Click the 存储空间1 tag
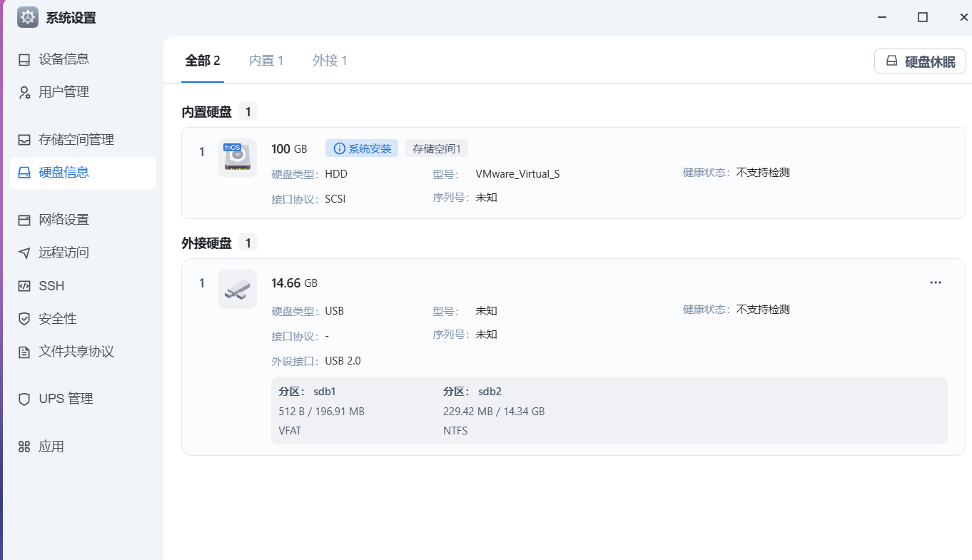Image resolution: width=972 pixels, height=560 pixels. (437, 148)
